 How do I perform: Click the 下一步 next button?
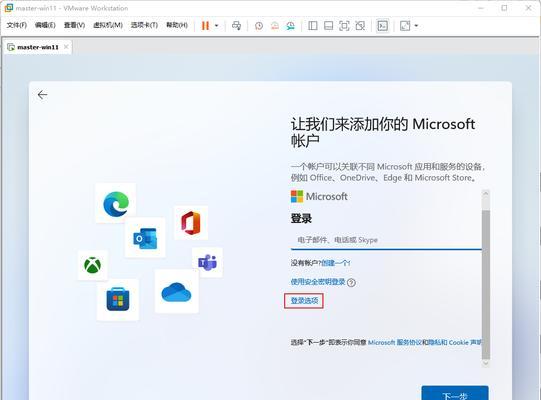coord(455,393)
